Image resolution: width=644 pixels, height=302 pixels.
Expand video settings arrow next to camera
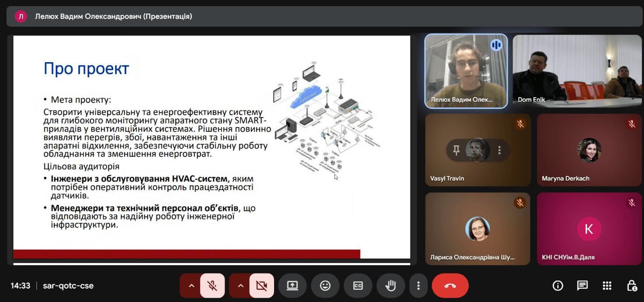pyautogui.click(x=240, y=286)
